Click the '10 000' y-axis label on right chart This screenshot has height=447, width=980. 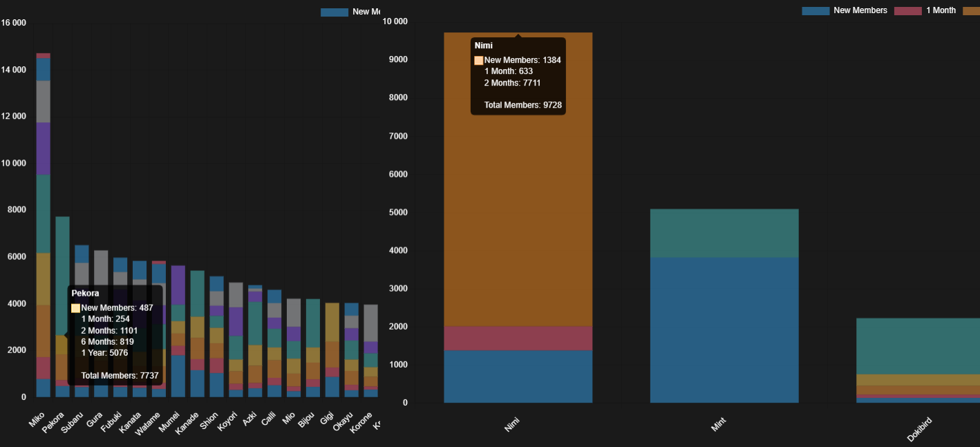[x=395, y=21]
